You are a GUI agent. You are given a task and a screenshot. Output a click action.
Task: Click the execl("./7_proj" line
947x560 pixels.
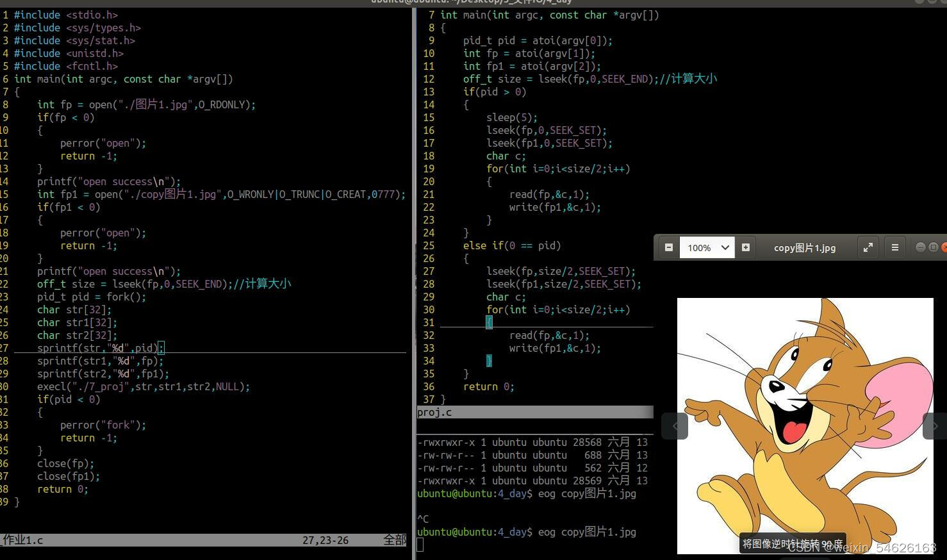click(144, 386)
